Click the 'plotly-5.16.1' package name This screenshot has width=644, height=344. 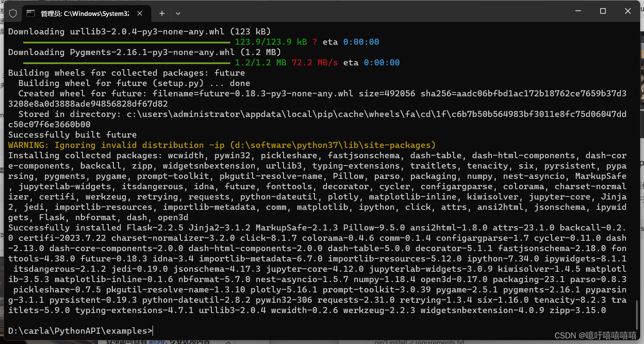pos(284,289)
